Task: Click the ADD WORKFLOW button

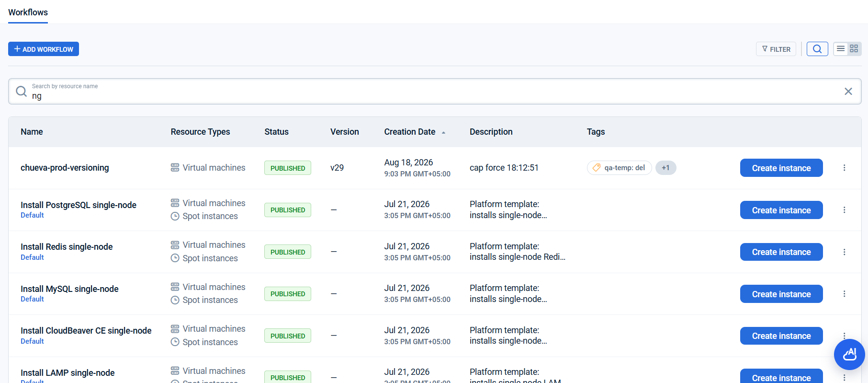Action: 44,49
